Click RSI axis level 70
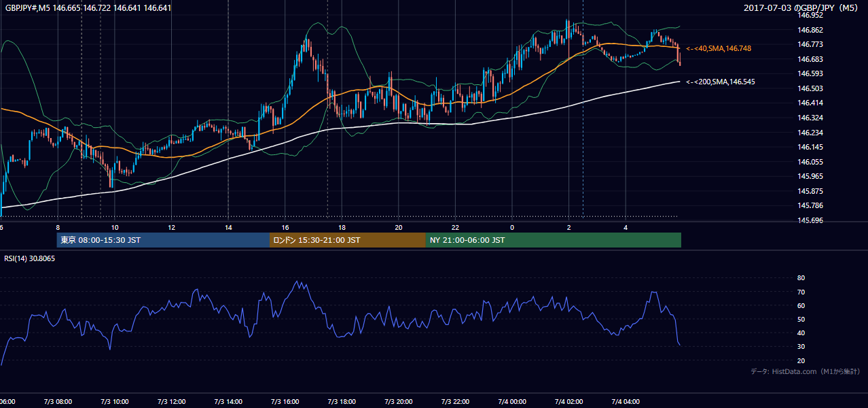Screen dimensions: 868x408 pos(801,292)
